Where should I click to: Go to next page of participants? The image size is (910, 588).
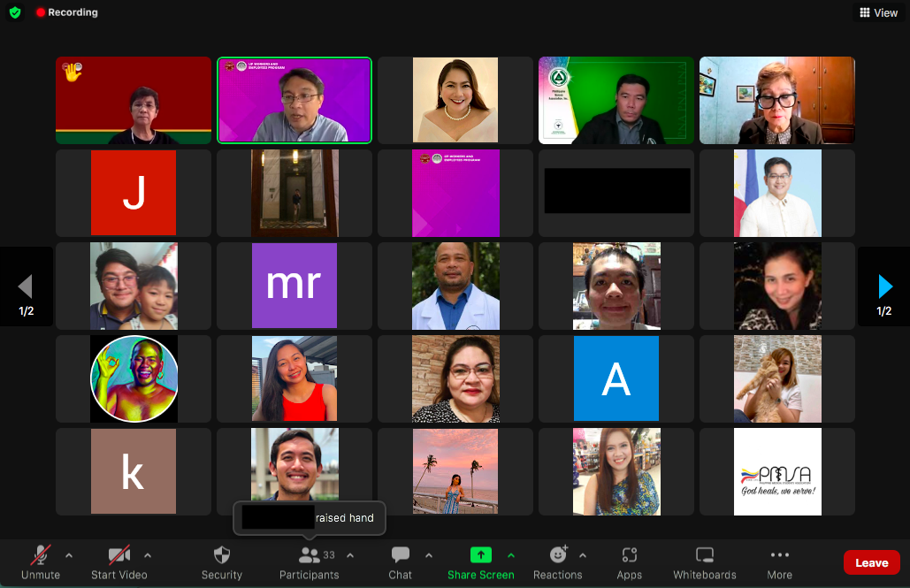tap(884, 286)
